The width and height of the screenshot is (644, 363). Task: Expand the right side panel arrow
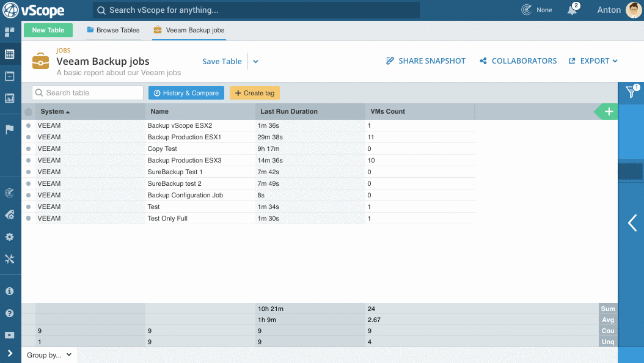tap(632, 223)
